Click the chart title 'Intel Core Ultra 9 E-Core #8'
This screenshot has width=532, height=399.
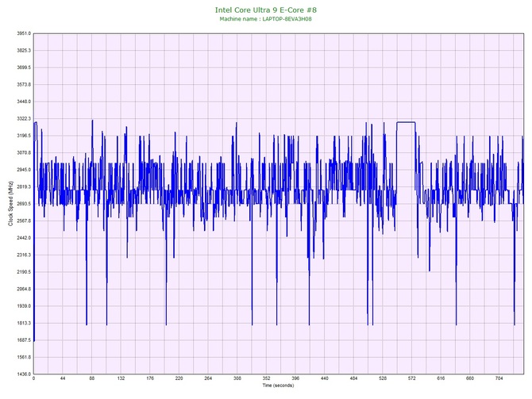pyautogui.click(x=266, y=10)
